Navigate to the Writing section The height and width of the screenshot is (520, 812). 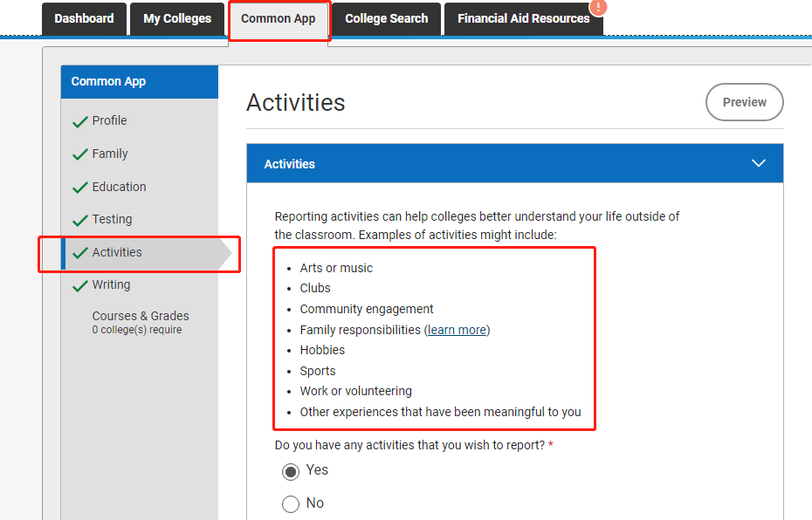[x=112, y=285]
